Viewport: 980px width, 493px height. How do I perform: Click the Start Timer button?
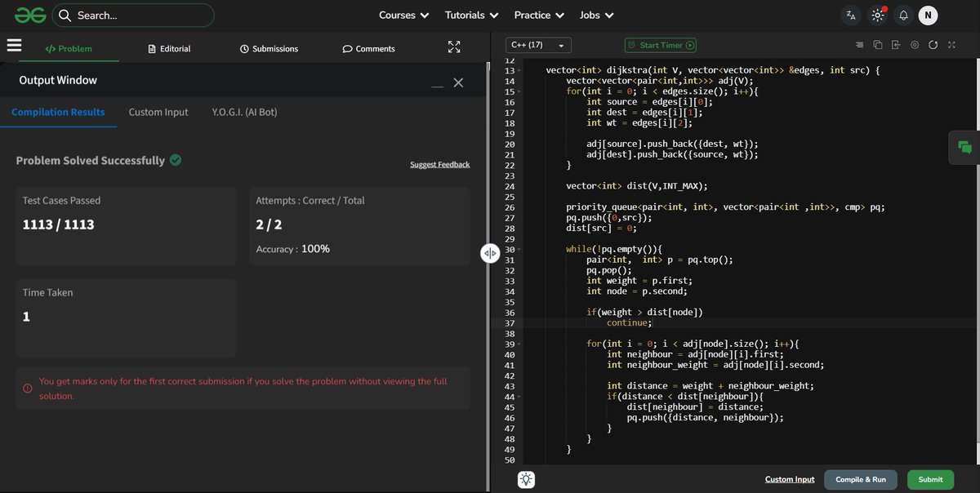661,46
